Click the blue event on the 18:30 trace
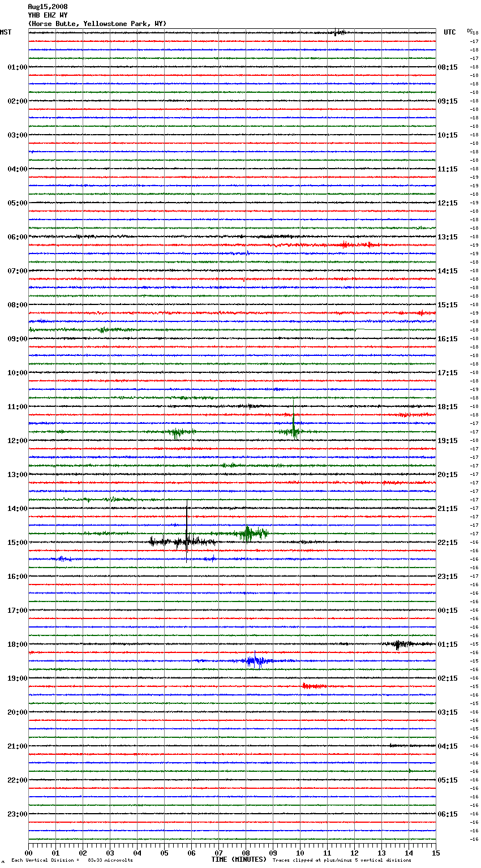 click(x=257, y=660)
